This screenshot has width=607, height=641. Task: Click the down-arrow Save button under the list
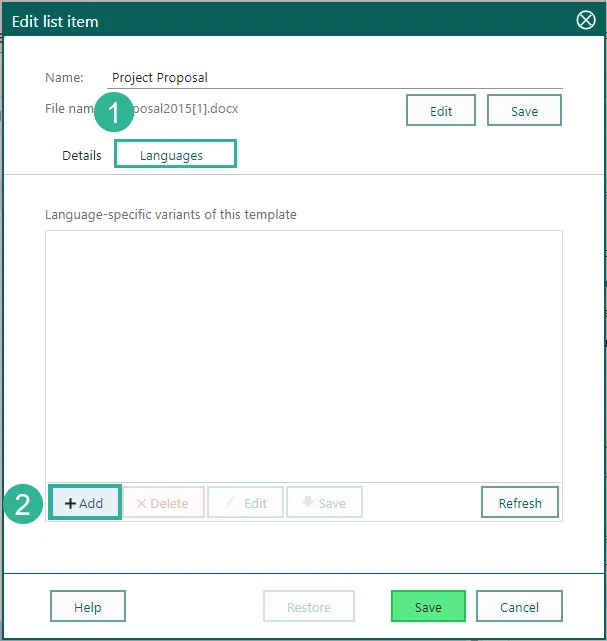[x=324, y=503]
